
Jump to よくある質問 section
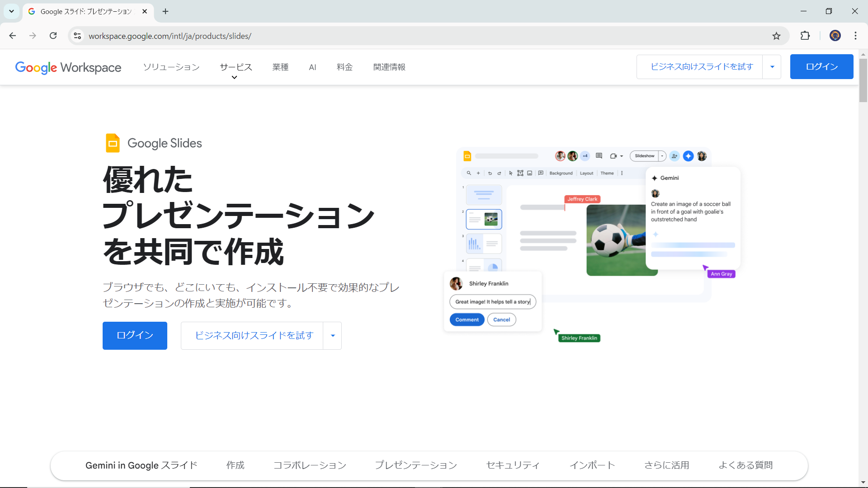pos(746,465)
